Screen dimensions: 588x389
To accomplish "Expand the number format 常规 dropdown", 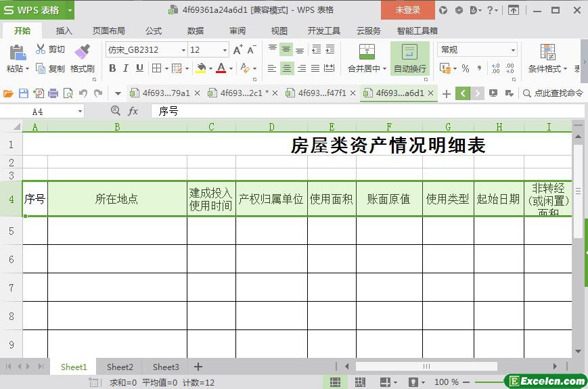I will pos(513,50).
